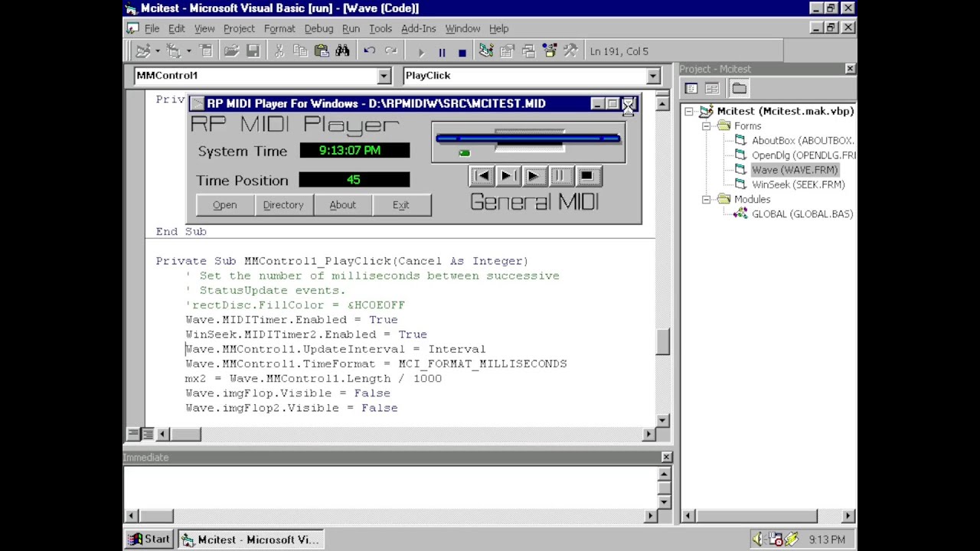
Task: Open the Project Explorer toolbar icon
Action: click(x=485, y=51)
